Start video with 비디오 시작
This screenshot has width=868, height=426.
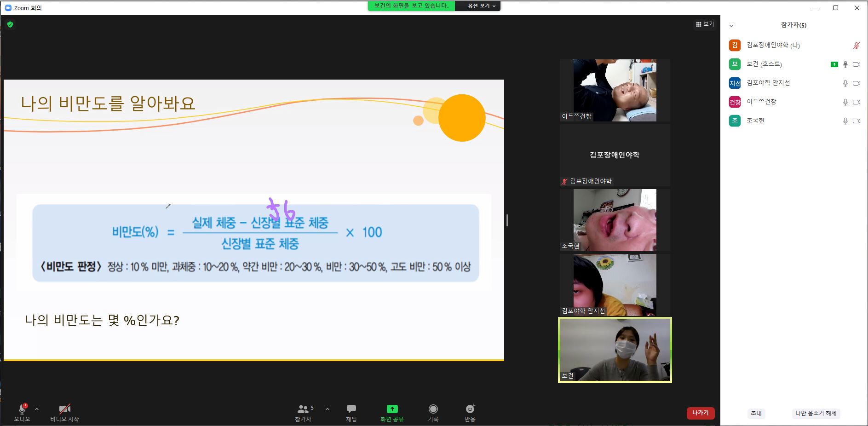coord(64,412)
